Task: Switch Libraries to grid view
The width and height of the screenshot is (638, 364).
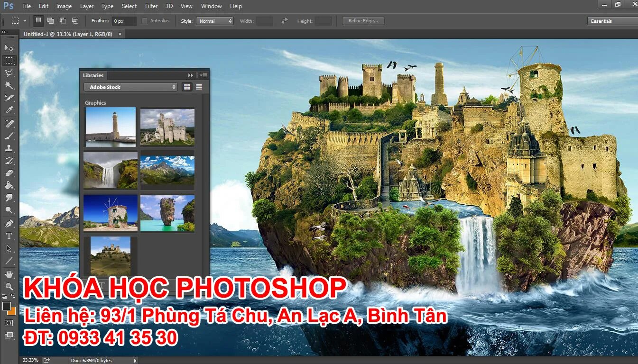Action: coord(187,87)
